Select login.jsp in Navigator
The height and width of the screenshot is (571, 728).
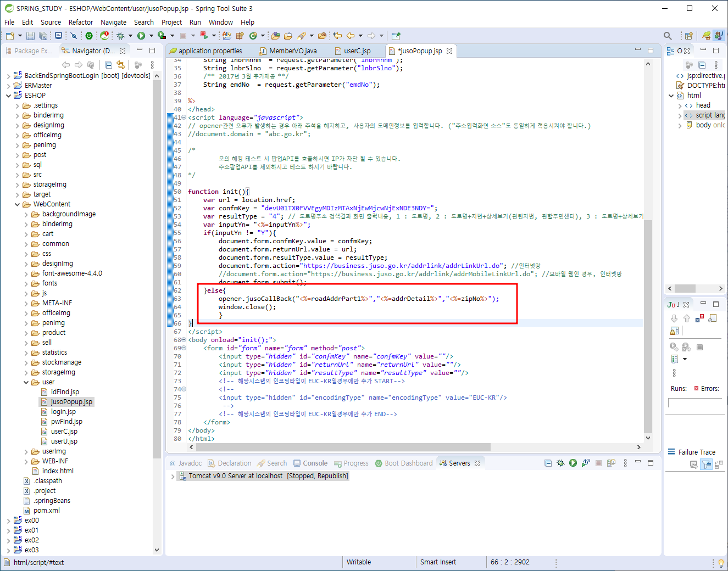pyautogui.click(x=63, y=412)
